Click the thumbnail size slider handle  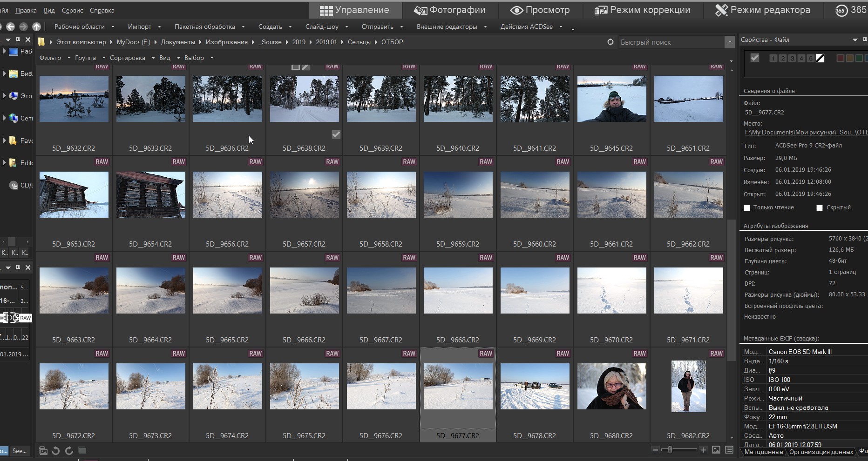(x=670, y=450)
